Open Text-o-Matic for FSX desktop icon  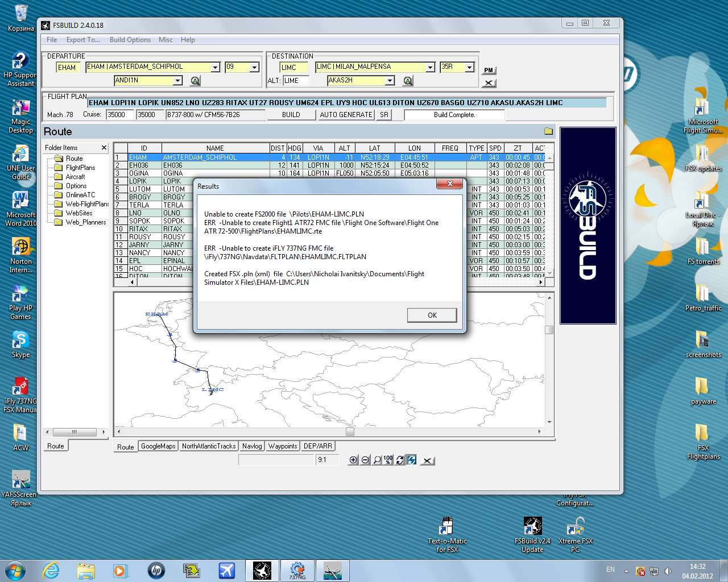coord(447,535)
